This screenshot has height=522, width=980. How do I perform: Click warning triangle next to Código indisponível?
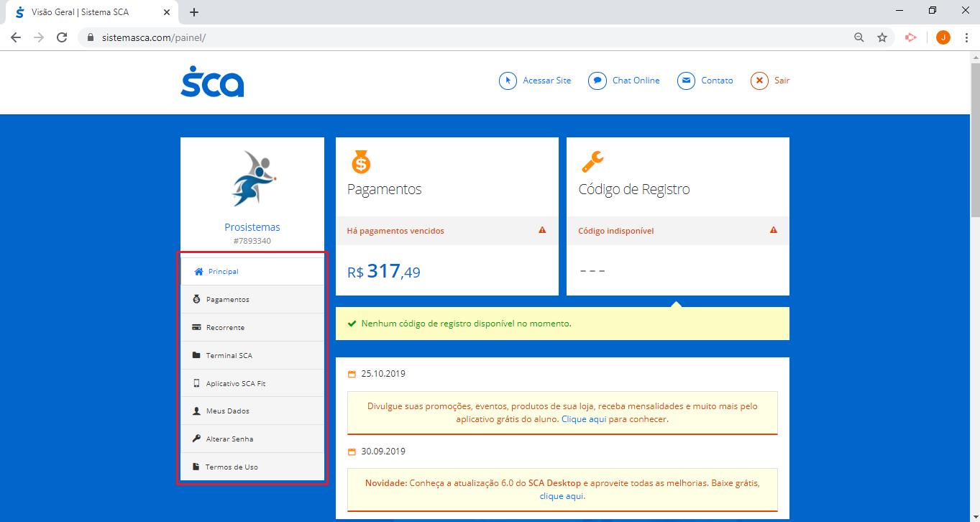coord(774,230)
